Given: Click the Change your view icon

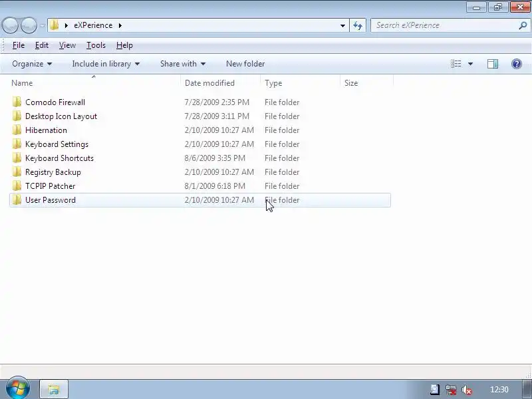Looking at the screenshot, I should (x=456, y=64).
